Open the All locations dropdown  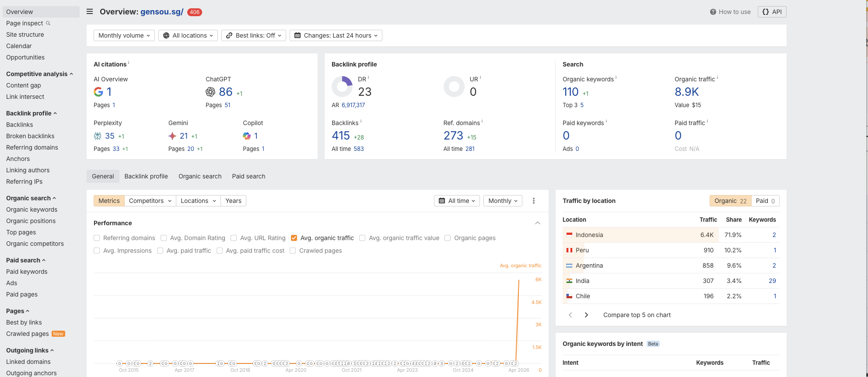[x=188, y=35]
